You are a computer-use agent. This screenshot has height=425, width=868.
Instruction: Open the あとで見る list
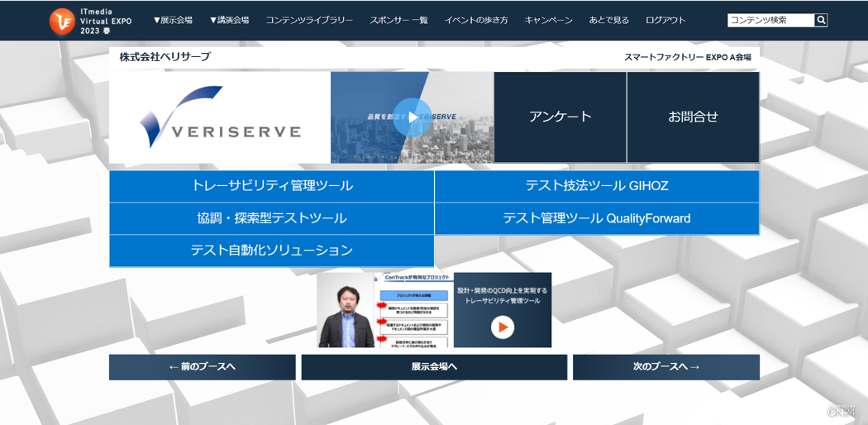(609, 21)
